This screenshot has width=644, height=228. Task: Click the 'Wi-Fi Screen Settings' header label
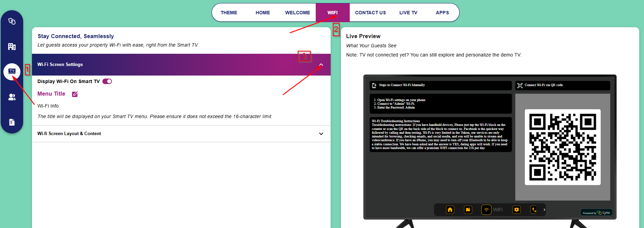pyautogui.click(x=60, y=64)
